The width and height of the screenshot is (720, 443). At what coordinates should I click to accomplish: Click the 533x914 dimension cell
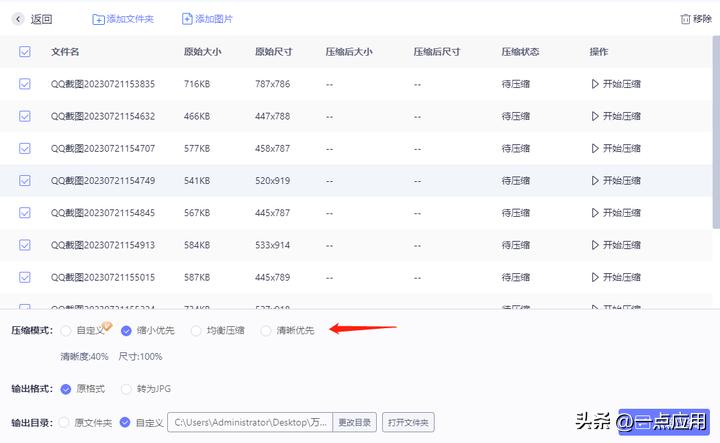pyautogui.click(x=273, y=245)
